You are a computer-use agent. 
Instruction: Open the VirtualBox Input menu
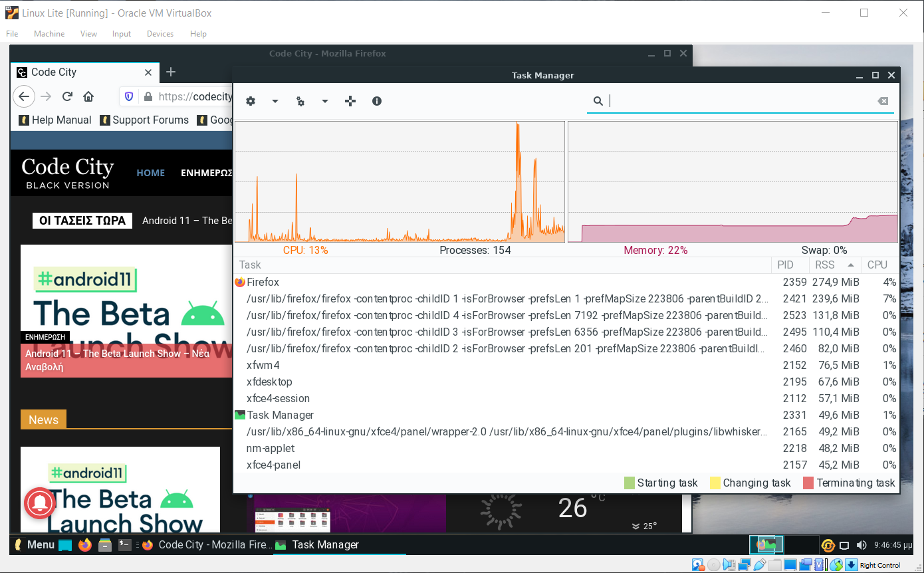tap(122, 34)
